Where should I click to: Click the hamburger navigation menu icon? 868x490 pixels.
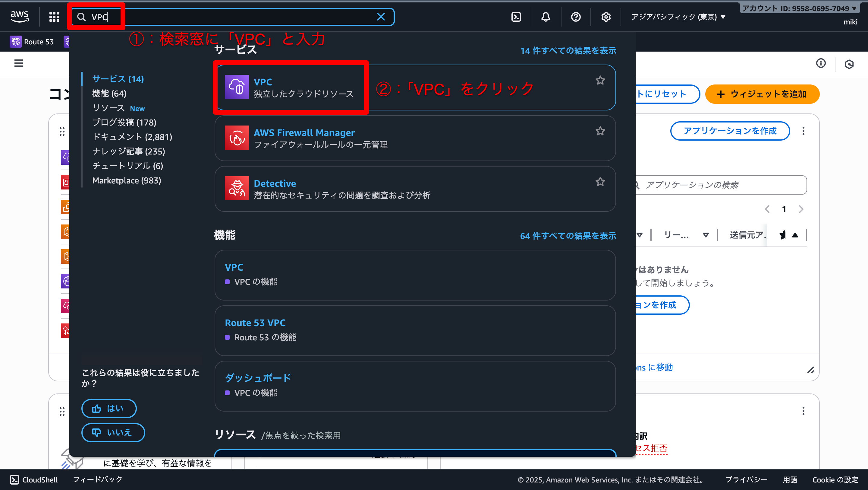(18, 63)
